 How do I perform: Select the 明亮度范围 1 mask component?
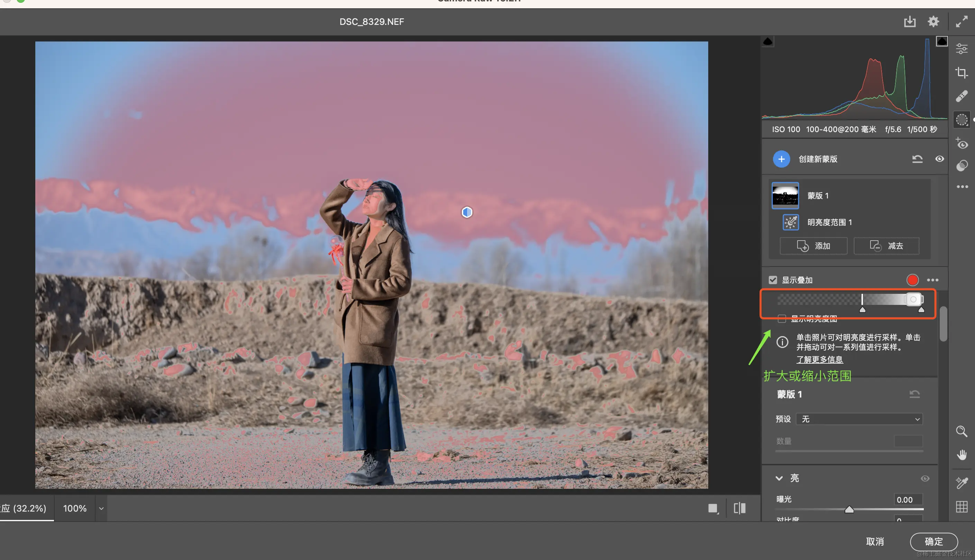[829, 222]
